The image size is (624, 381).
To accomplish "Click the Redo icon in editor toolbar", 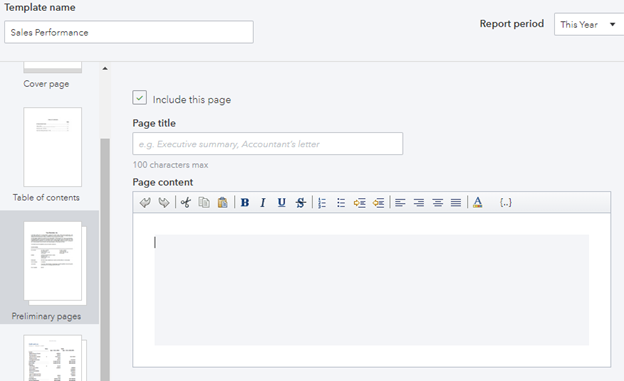I will point(164,203).
